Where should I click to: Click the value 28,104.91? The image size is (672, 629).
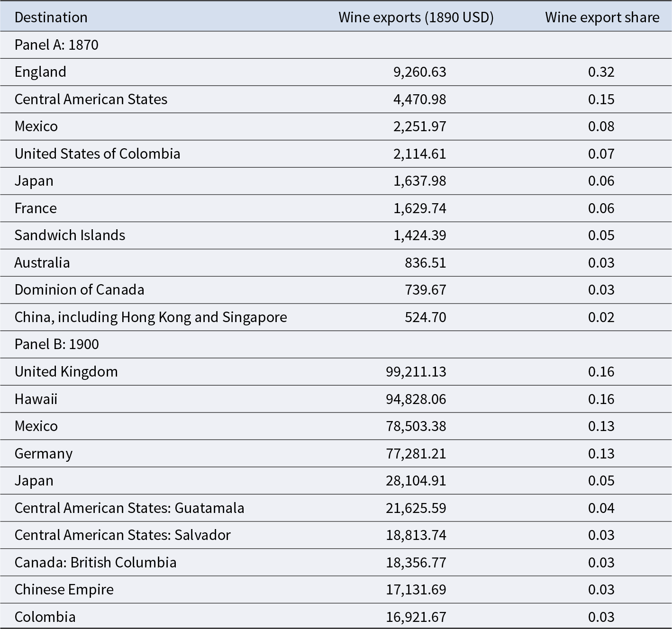point(416,481)
